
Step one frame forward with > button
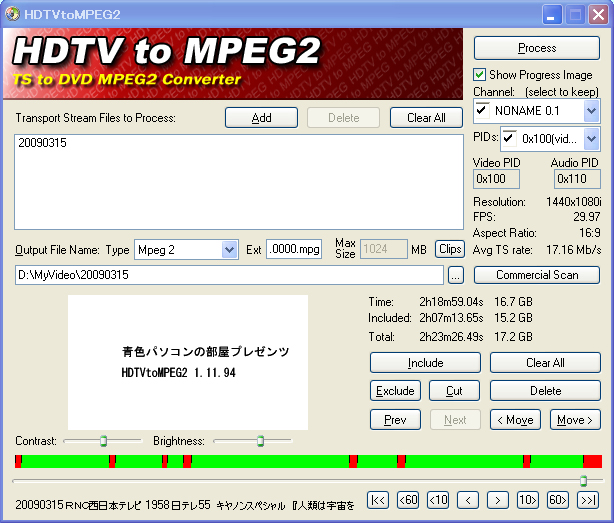pos(498,500)
